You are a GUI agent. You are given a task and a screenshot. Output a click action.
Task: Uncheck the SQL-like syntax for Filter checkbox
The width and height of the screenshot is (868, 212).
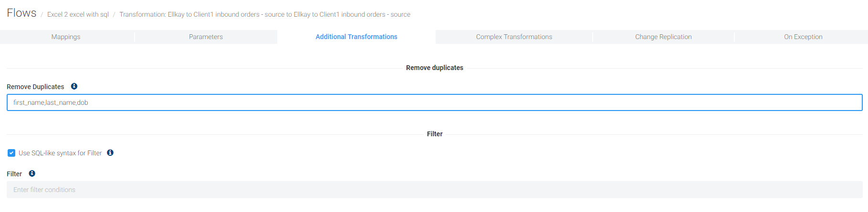point(11,153)
